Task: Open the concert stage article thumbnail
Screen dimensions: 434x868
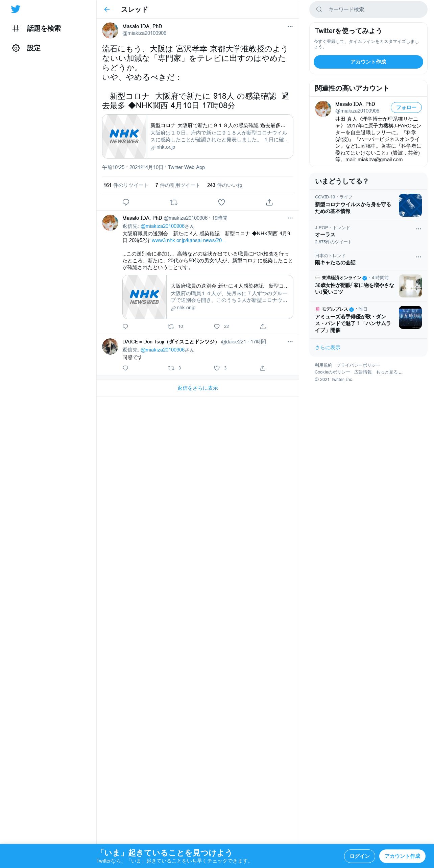Action: (410, 317)
